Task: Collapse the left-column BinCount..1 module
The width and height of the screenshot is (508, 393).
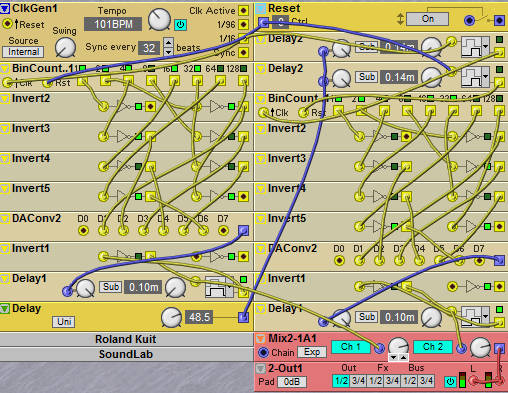Action: click(4, 69)
